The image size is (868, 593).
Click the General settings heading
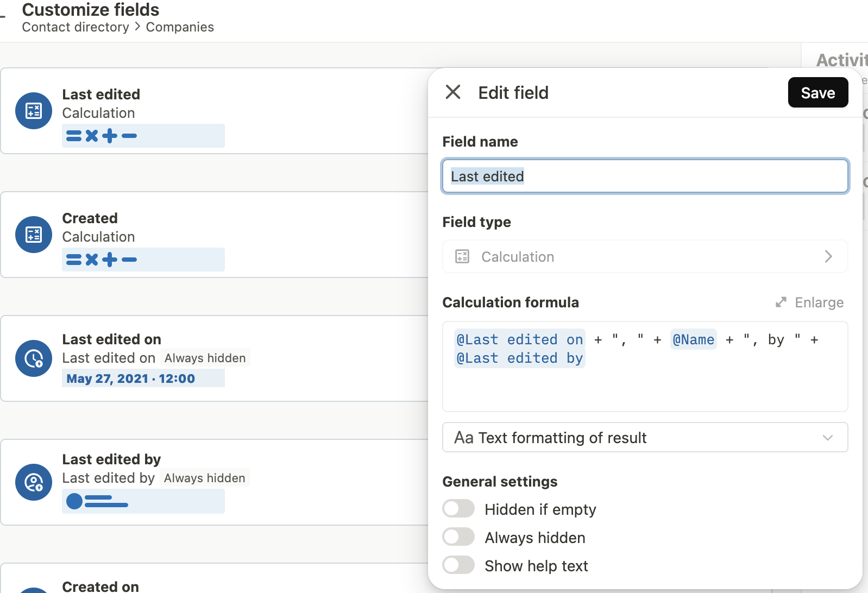click(x=500, y=482)
